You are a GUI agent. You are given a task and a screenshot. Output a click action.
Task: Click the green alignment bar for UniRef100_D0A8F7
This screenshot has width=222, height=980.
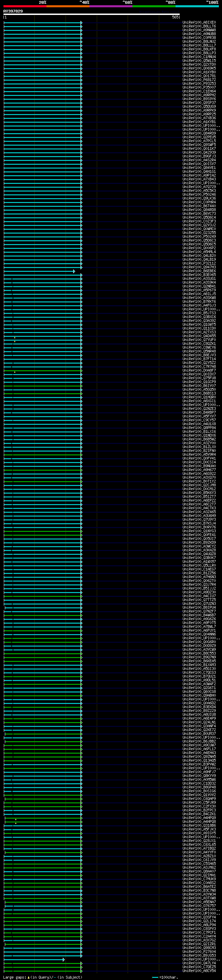click(x=43, y=371)
